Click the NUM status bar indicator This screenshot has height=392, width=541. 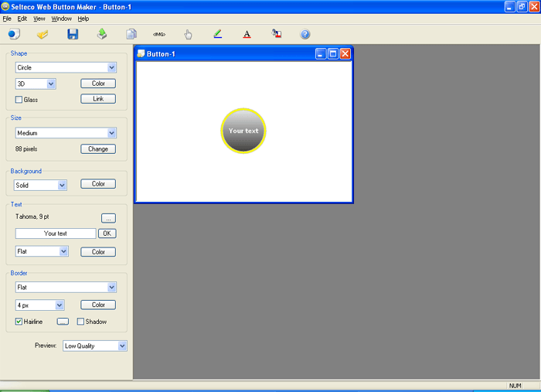(x=515, y=386)
